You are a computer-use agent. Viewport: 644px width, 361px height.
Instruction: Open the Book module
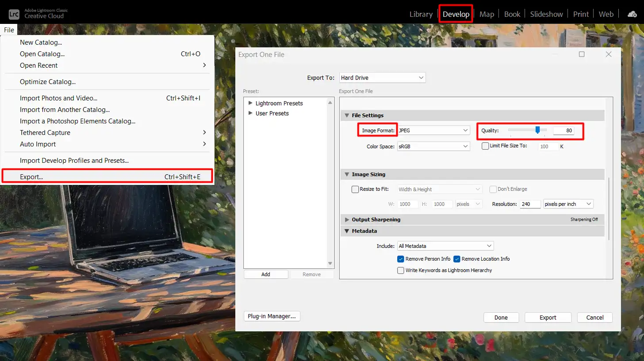[512, 14]
